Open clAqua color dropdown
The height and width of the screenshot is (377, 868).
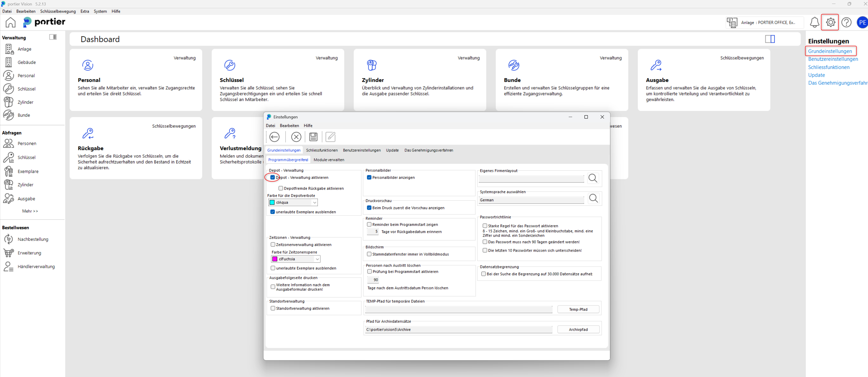coord(314,202)
